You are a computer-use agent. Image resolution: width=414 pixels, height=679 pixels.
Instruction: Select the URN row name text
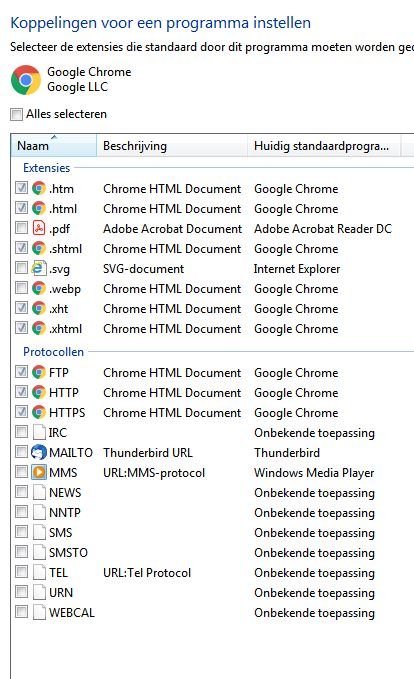61,593
